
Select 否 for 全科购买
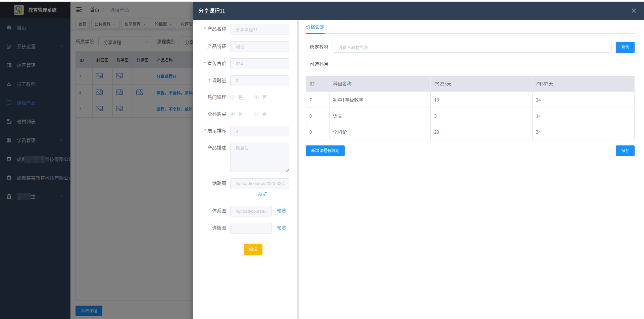click(x=257, y=114)
